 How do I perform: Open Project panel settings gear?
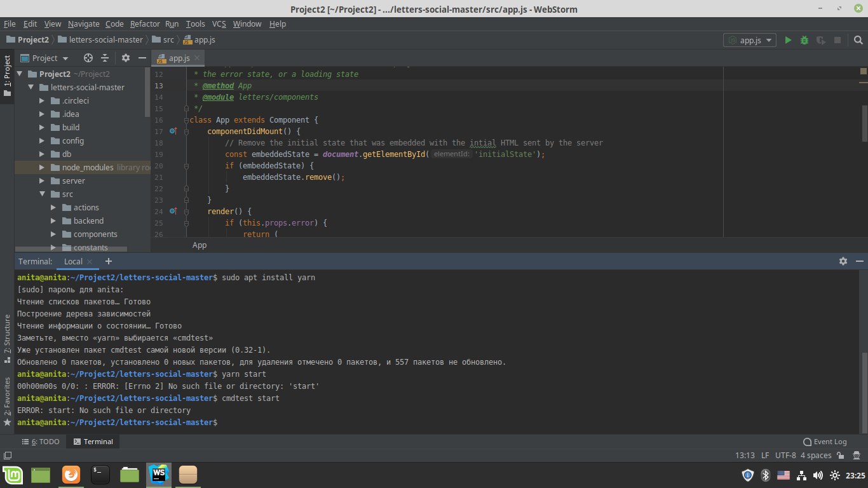click(126, 58)
